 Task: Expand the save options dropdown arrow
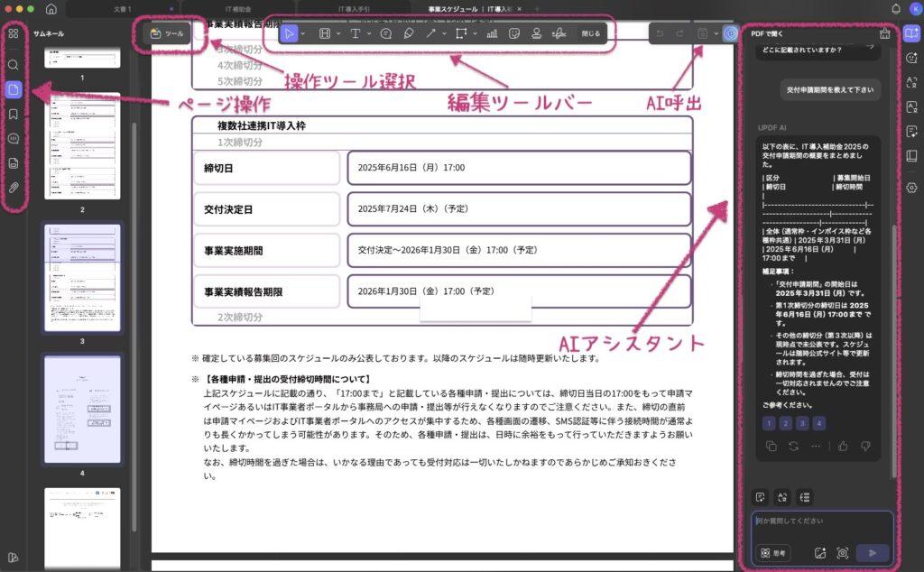pos(716,33)
